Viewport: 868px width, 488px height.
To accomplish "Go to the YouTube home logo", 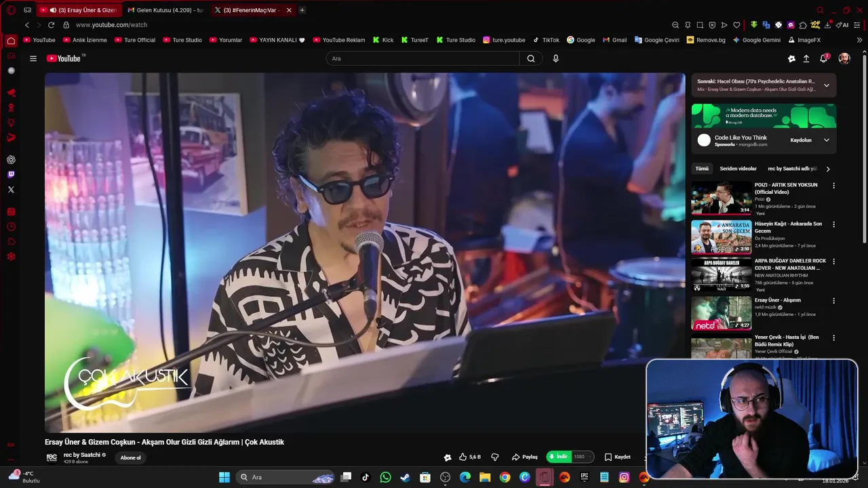I will [64, 58].
